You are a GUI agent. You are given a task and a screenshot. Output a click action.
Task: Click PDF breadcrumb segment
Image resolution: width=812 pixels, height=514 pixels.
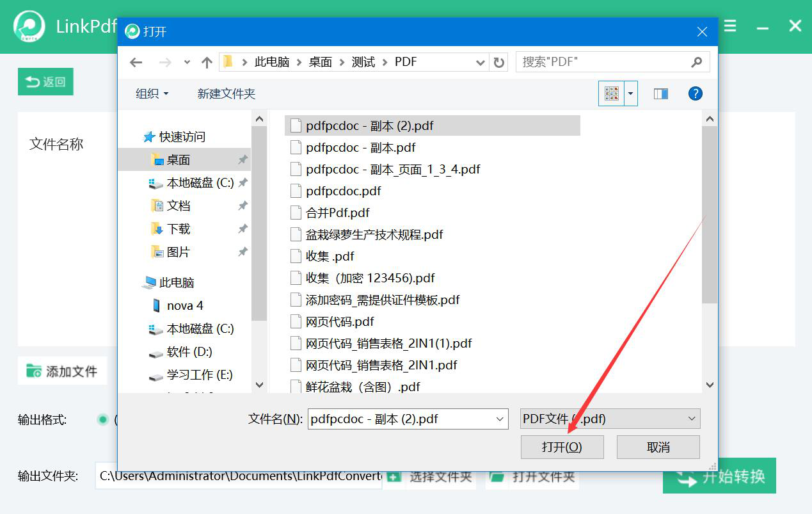(x=406, y=62)
